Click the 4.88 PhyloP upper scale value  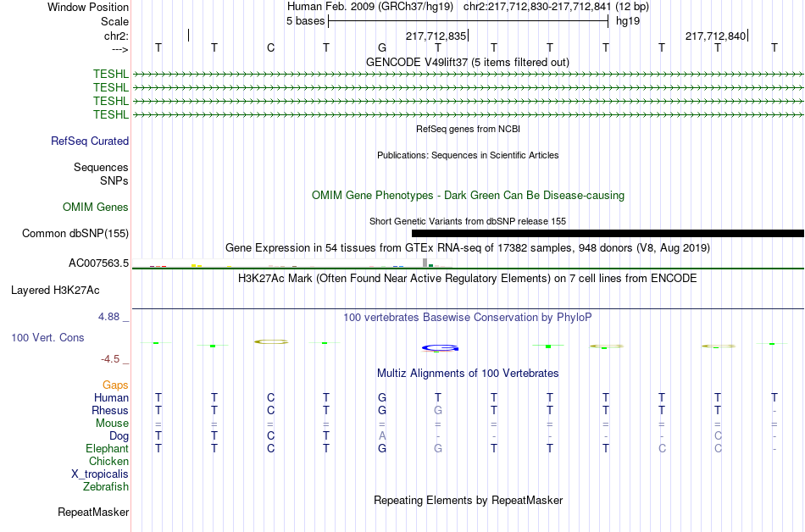(x=108, y=317)
